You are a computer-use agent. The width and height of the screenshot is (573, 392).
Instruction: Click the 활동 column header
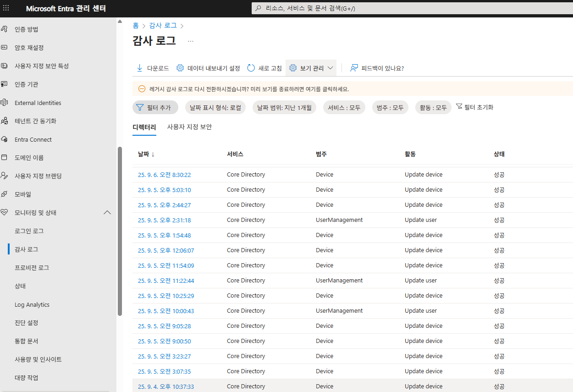coord(410,155)
